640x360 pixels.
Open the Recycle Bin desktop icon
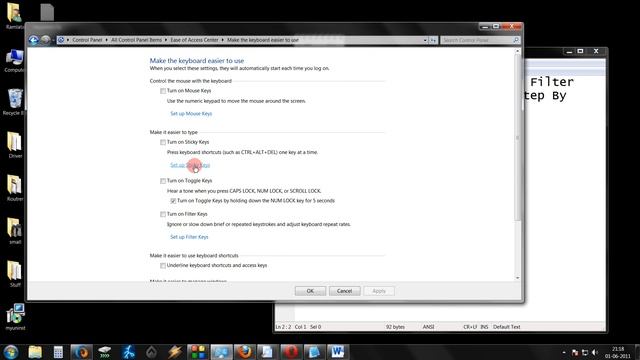(15, 102)
